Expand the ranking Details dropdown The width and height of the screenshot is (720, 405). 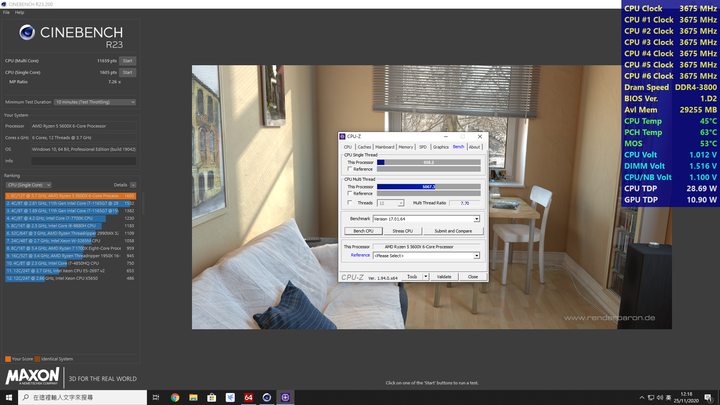(133, 185)
